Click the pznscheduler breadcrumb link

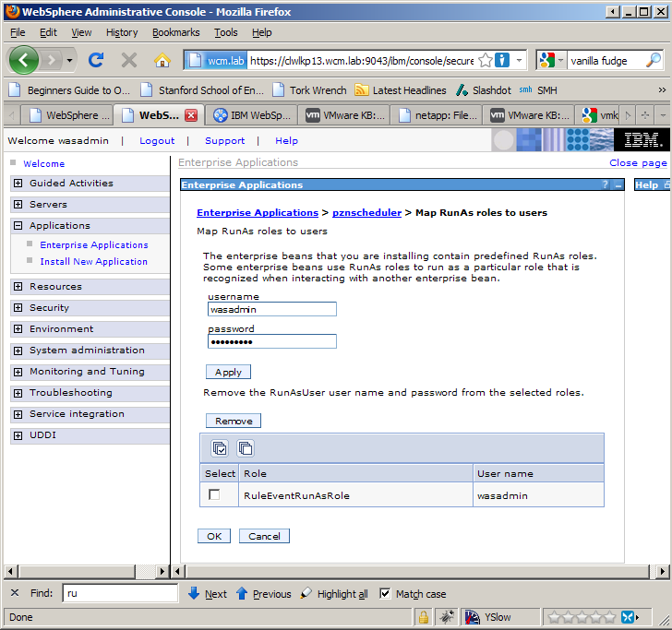click(x=366, y=212)
